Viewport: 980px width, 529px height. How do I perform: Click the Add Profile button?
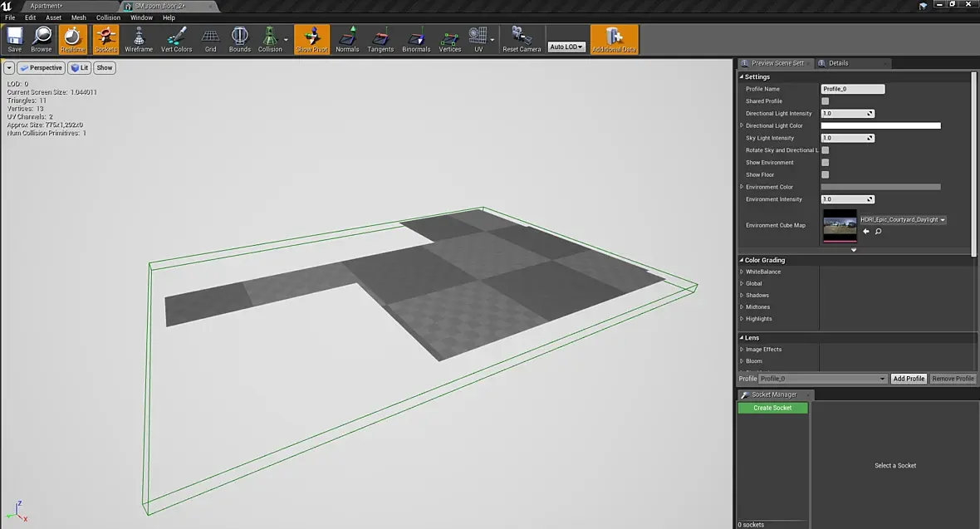[x=909, y=379]
